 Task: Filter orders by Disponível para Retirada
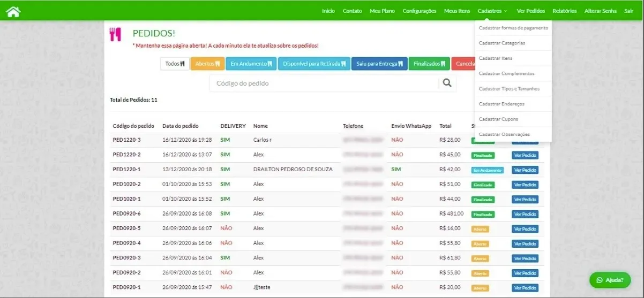tap(314, 64)
